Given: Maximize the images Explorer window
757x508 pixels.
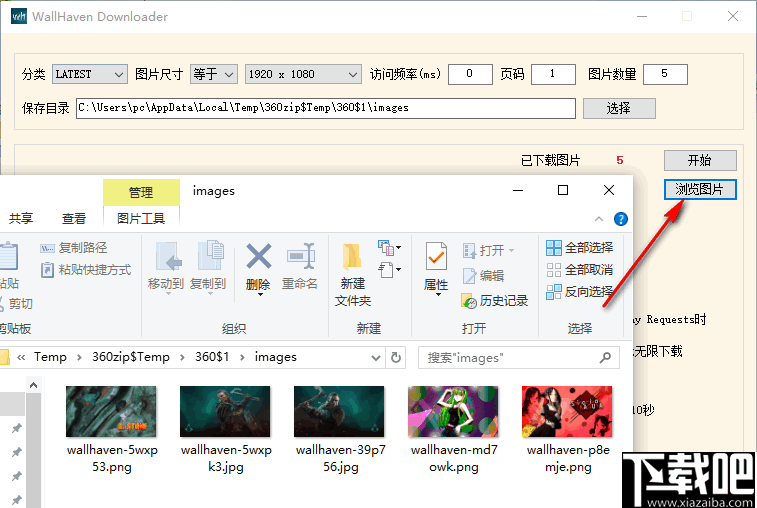Looking at the screenshot, I should click(x=563, y=190).
